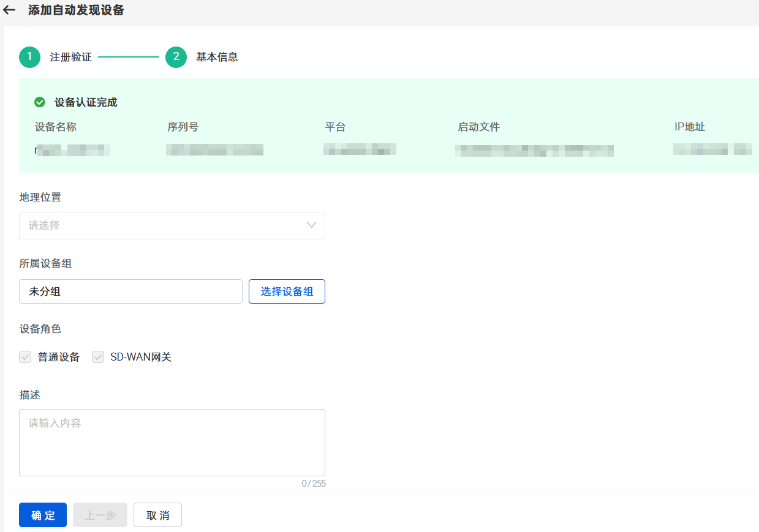Open the 请选择 location select box
The height and width of the screenshot is (532, 759).
(165, 225)
